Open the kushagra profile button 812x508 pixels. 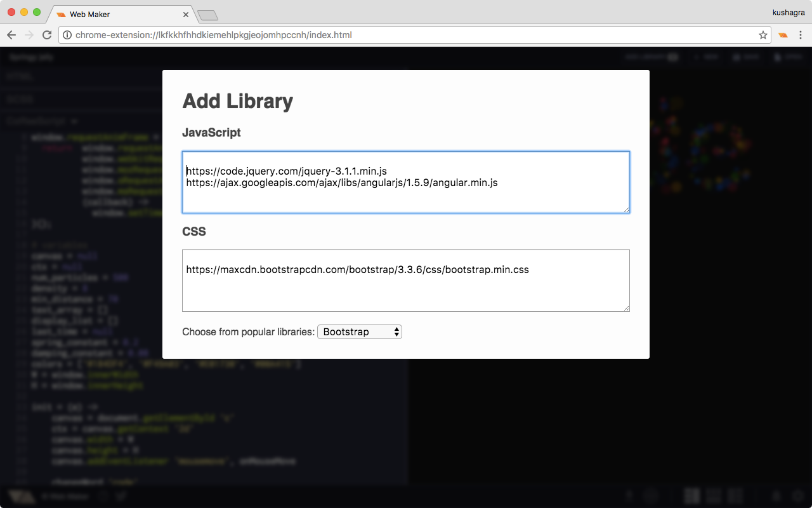pos(787,12)
